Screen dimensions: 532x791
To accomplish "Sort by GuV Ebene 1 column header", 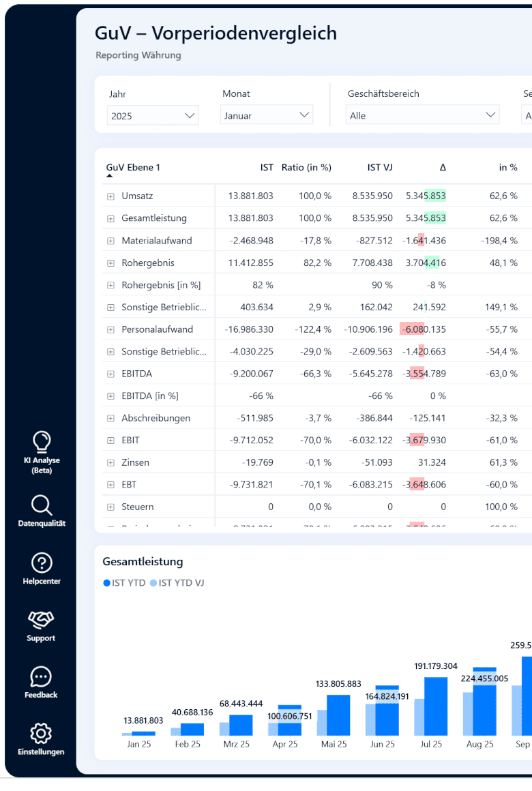I will (x=133, y=168).
